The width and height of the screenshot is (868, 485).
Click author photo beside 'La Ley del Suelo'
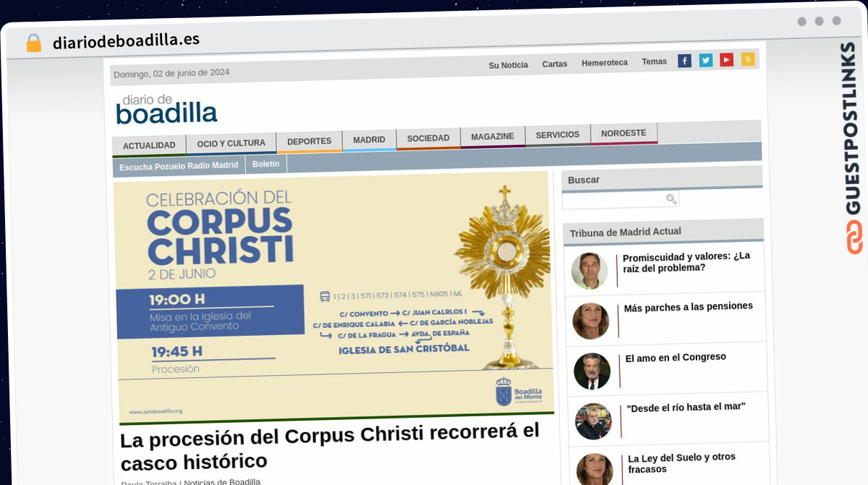(595, 469)
